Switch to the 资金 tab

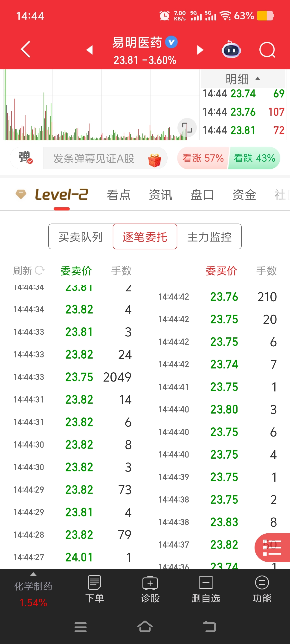[244, 195]
